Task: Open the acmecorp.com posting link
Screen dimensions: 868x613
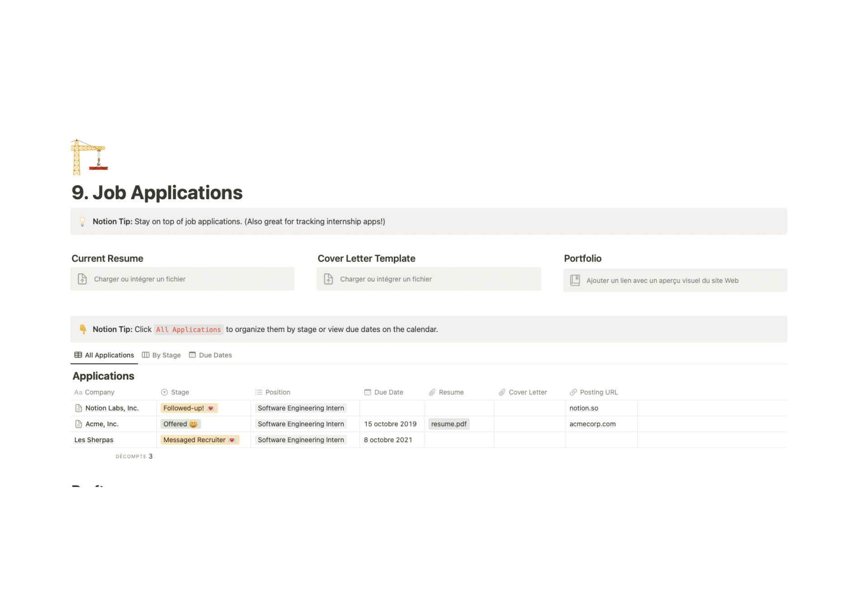Action: [x=592, y=424]
